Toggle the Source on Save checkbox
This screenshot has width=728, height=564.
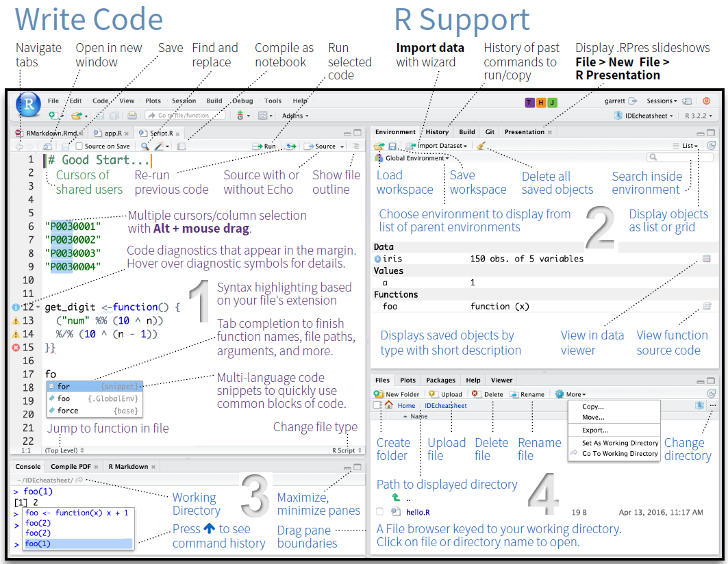tap(79, 146)
